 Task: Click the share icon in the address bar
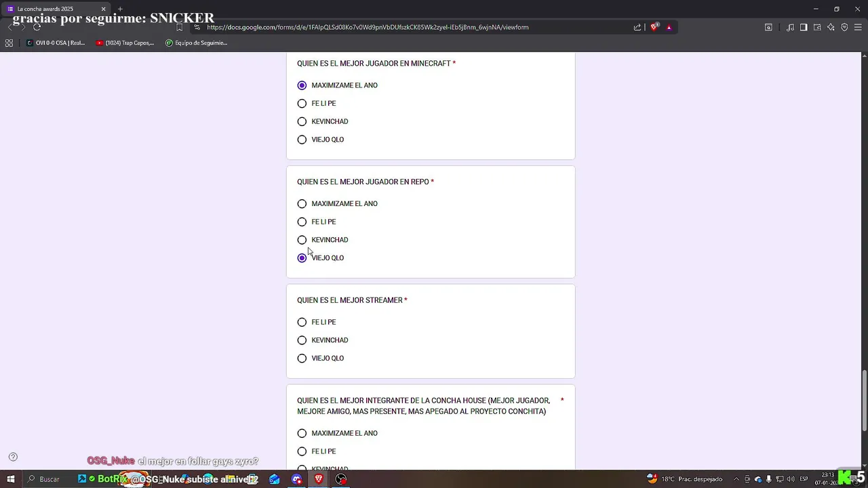(x=637, y=27)
